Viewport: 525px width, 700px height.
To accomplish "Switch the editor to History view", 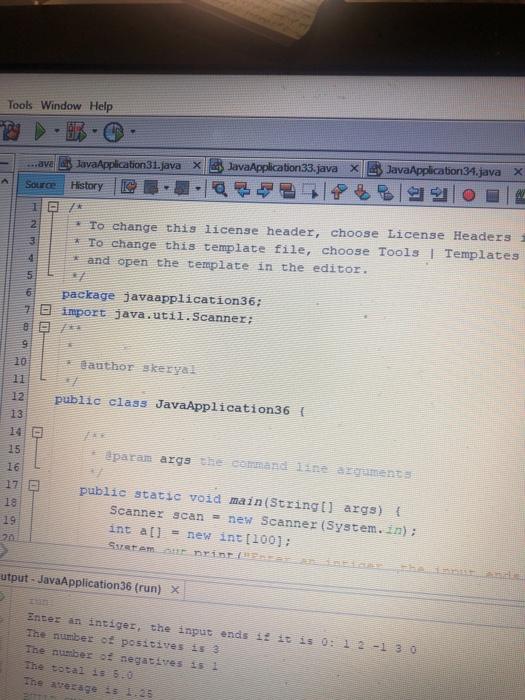I will pos(87,186).
